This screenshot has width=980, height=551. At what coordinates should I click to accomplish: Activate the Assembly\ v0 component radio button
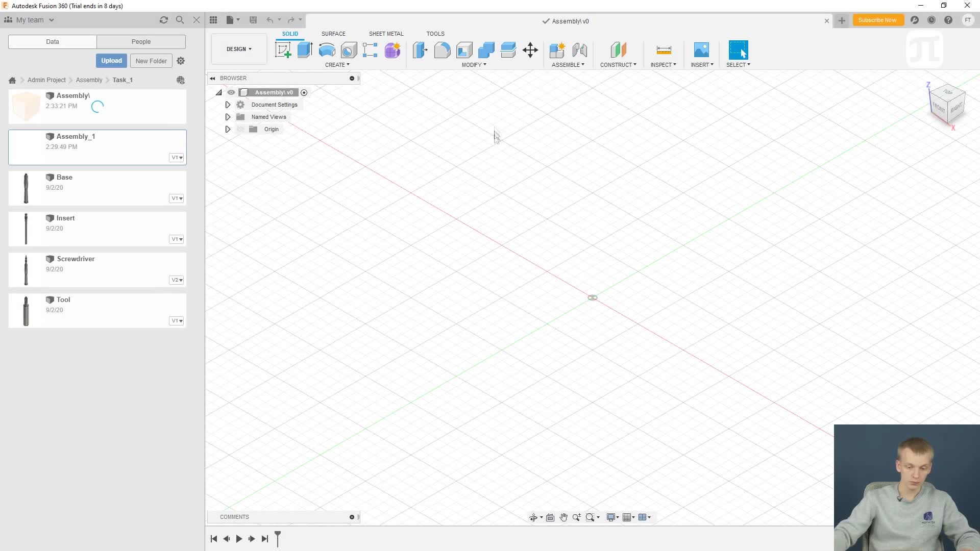coord(304,92)
